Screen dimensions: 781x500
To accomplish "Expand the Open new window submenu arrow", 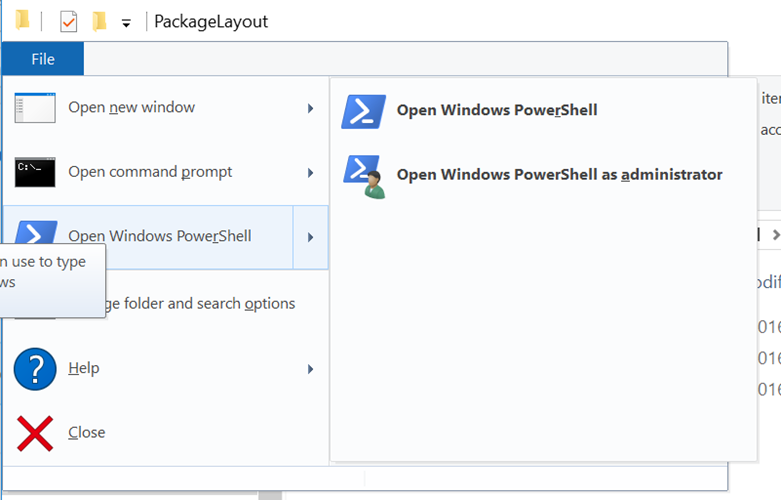I will [311, 108].
